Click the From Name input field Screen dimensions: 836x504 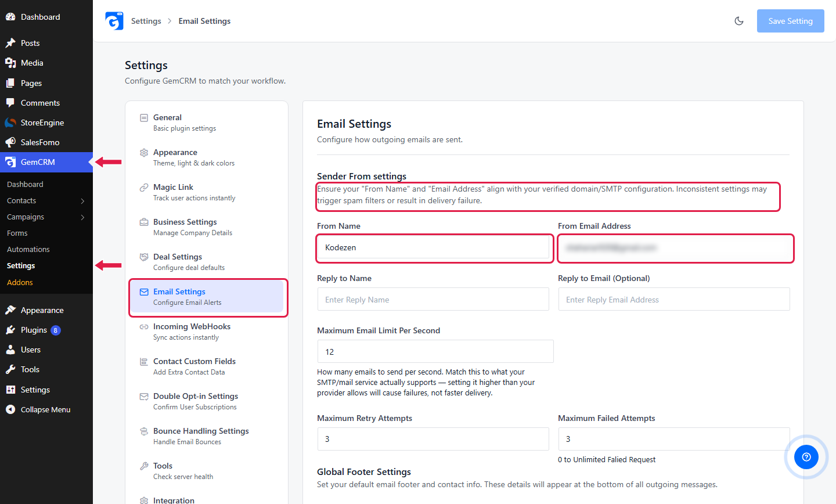coord(433,247)
